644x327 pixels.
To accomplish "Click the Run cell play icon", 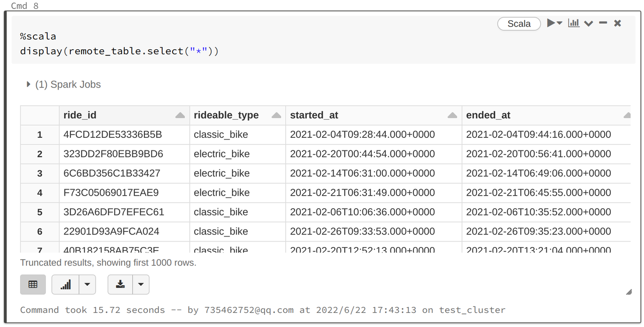I will click(551, 23).
